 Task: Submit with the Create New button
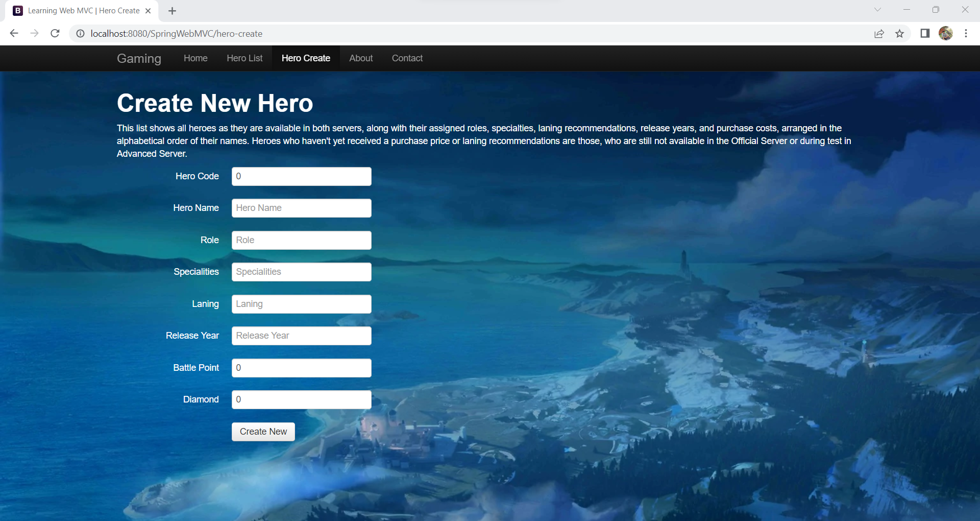[263, 432]
